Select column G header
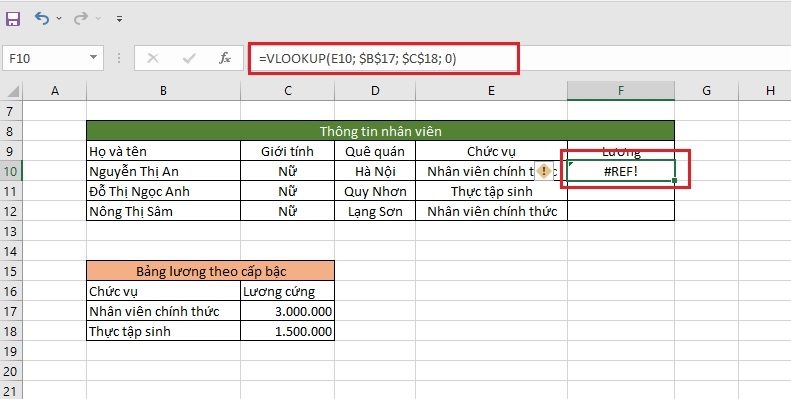This screenshot has height=399, width=791. pos(706,91)
